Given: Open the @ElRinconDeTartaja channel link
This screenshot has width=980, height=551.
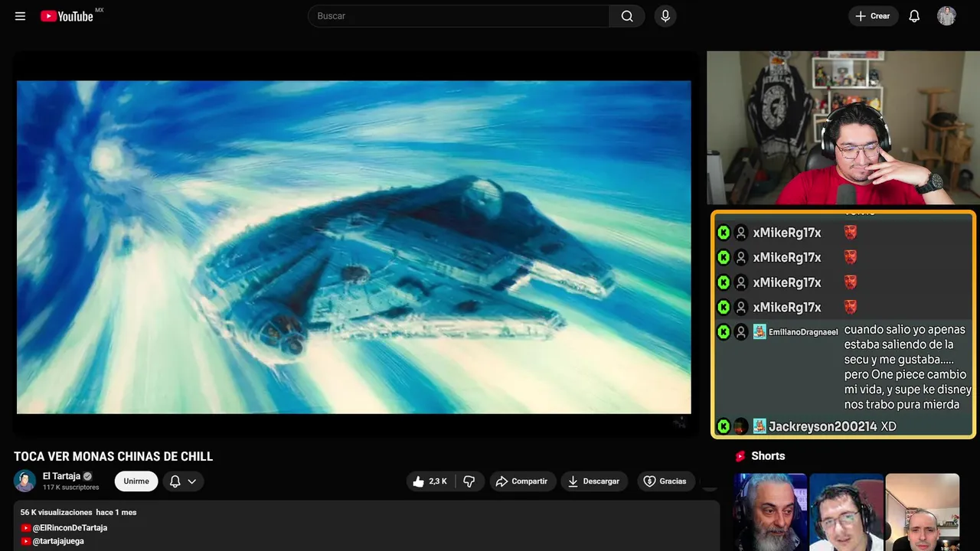Looking at the screenshot, I should pos(70,528).
